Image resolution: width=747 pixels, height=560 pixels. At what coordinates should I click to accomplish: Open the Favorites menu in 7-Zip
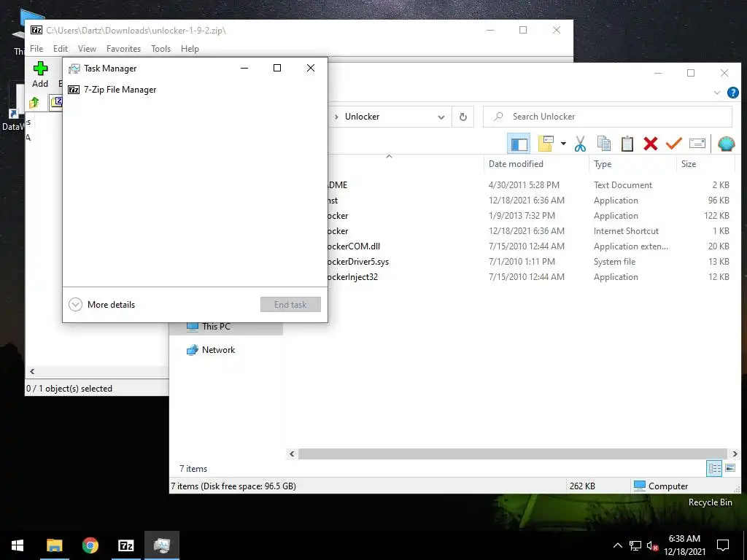pyautogui.click(x=123, y=49)
